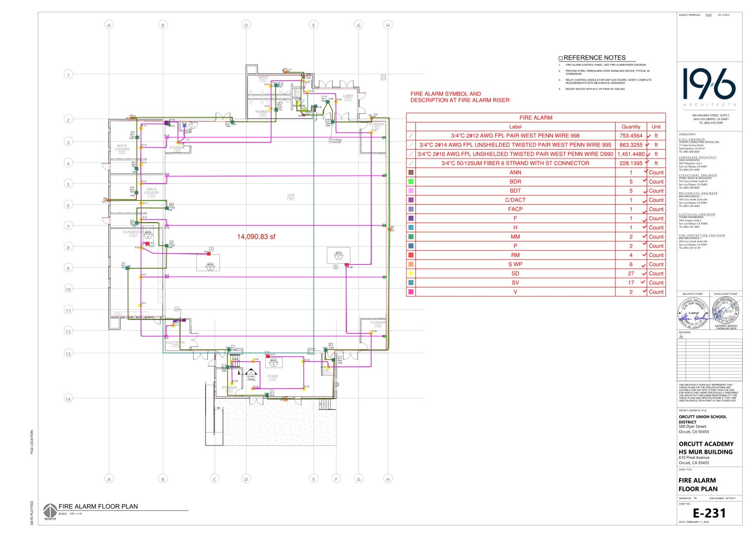Viewport: 756px width, 540px height.
Task: Click the E-231 sheet number
Action: (x=709, y=513)
